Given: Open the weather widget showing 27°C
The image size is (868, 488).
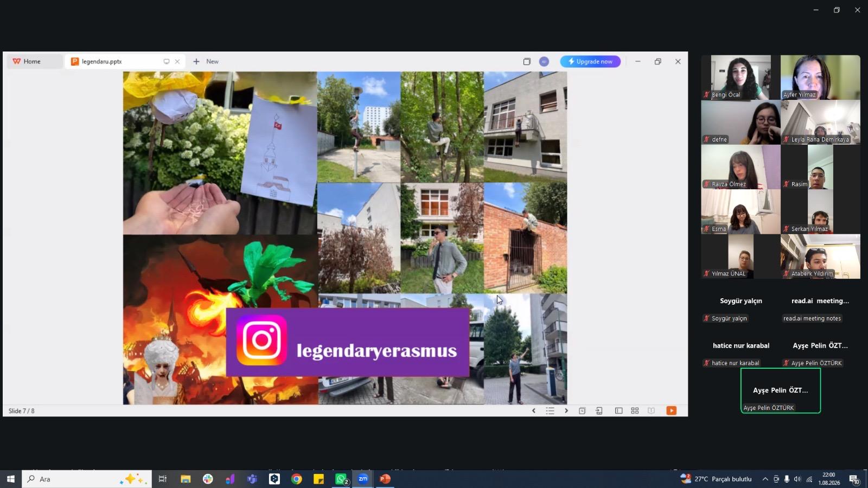Looking at the screenshot, I should pyautogui.click(x=716, y=479).
